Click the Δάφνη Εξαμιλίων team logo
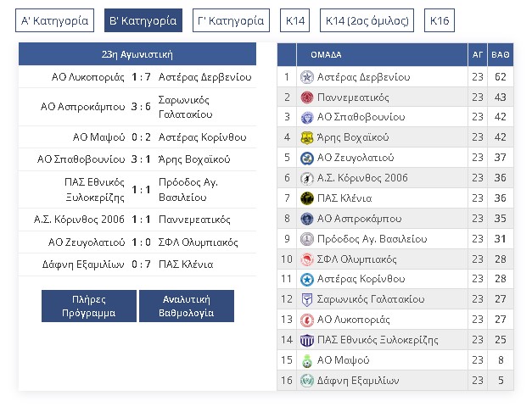This screenshot has width=532, height=412. 307,381
